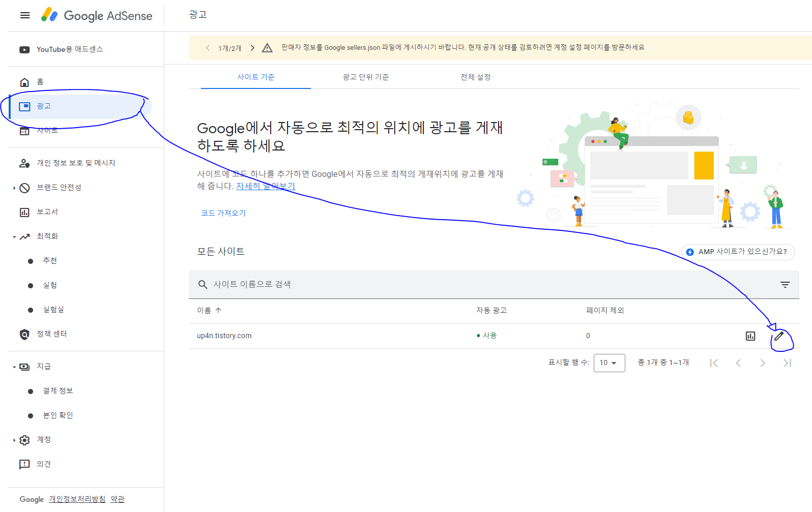Viewport: 812px width, 512px height.
Task: Open 보고서 reports
Action: coord(47,212)
